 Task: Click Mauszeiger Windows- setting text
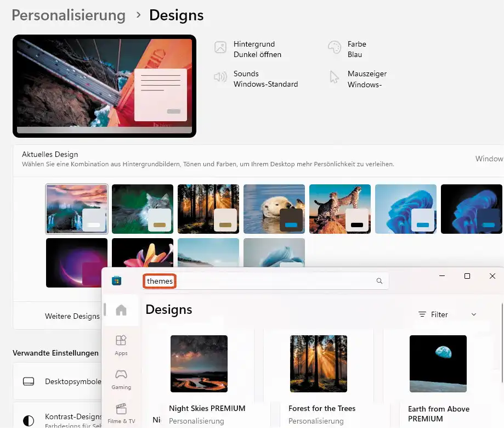click(x=367, y=79)
